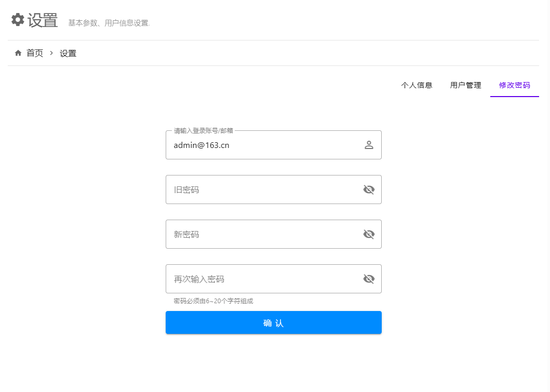Click the 设置 breadcrumb item
This screenshot has height=392, width=550.
[x=68, y=53]
